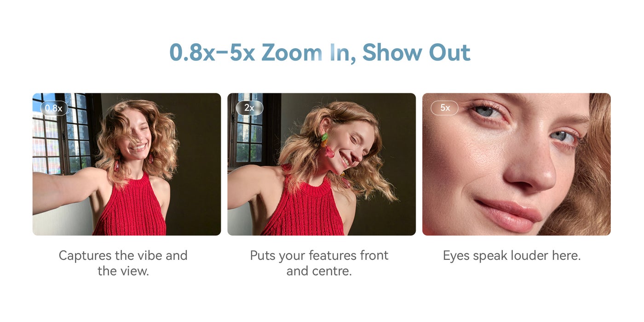644x322 pixels.
Task: Click the green earring in 2x photo
Action: tap(324, 137)
